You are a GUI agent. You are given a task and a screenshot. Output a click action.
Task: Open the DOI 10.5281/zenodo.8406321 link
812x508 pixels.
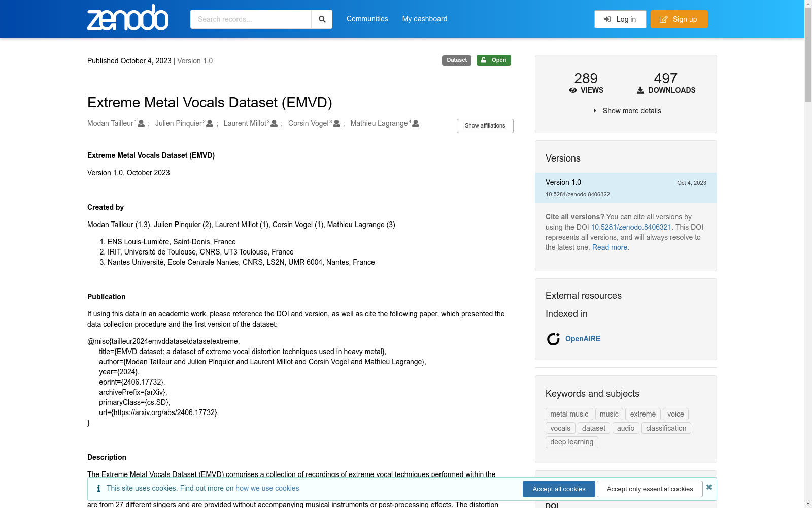(631, 227)
